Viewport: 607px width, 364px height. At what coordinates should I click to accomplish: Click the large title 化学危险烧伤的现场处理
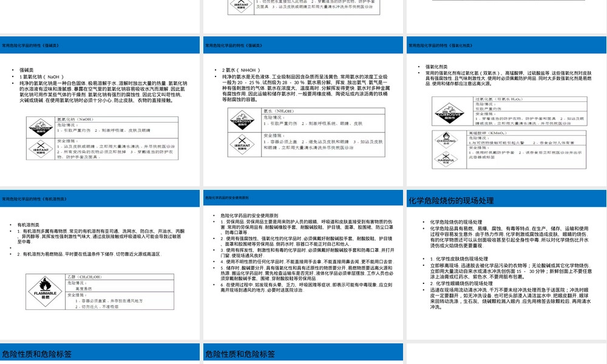[451, 200]
